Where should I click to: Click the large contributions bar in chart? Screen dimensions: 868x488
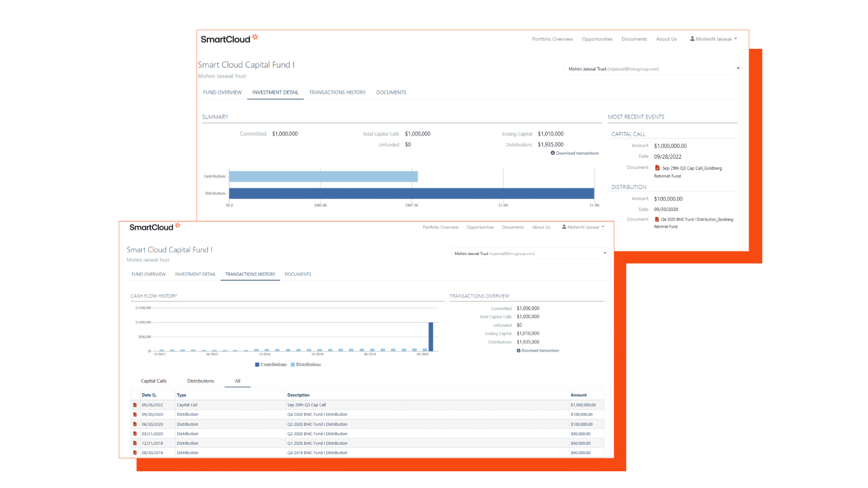click(x=431, y=337)
